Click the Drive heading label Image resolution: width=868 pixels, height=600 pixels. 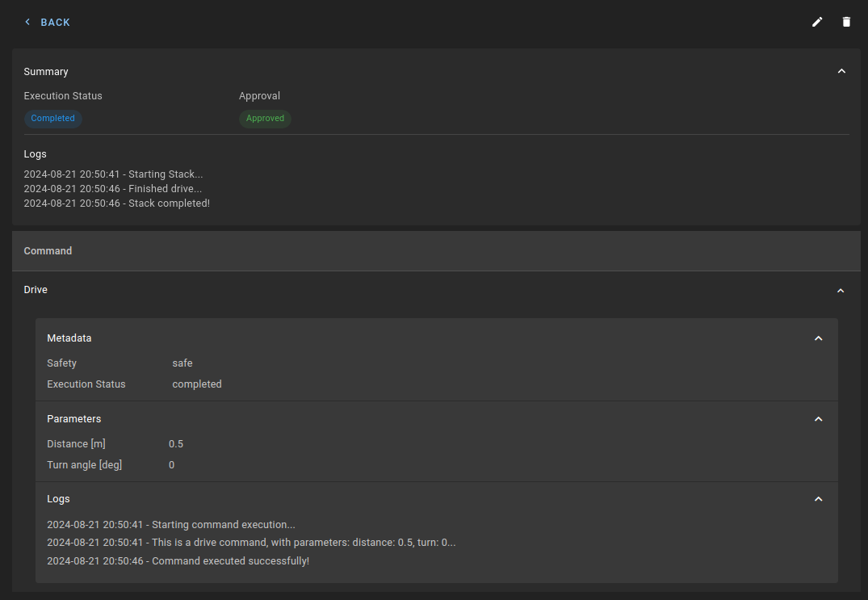pyautogui.click(x=36, y=290)
